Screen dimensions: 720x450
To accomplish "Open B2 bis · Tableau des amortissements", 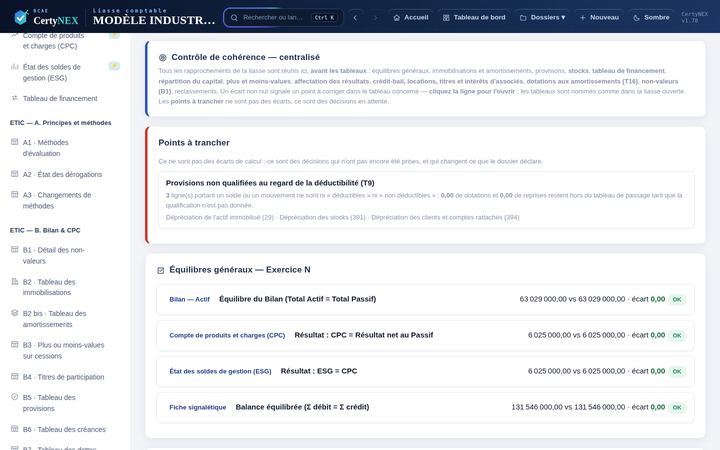I will click(x=64, y=319).
